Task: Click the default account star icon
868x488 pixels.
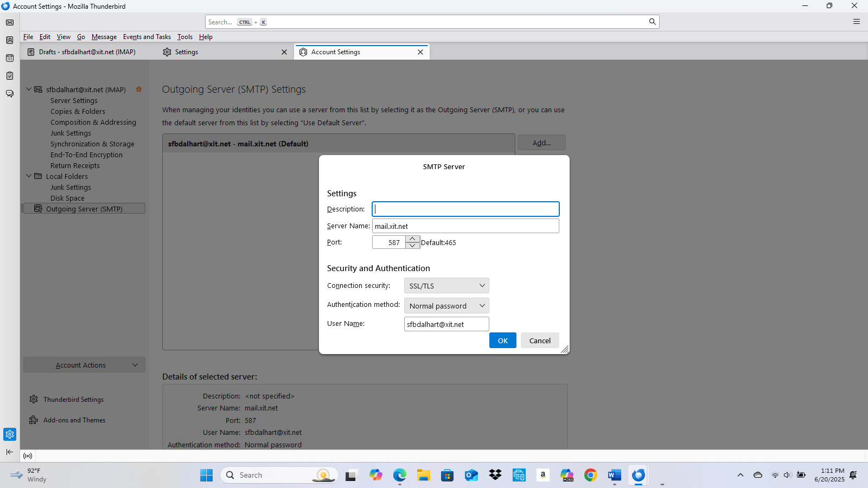Action: [x=139, y=89]
